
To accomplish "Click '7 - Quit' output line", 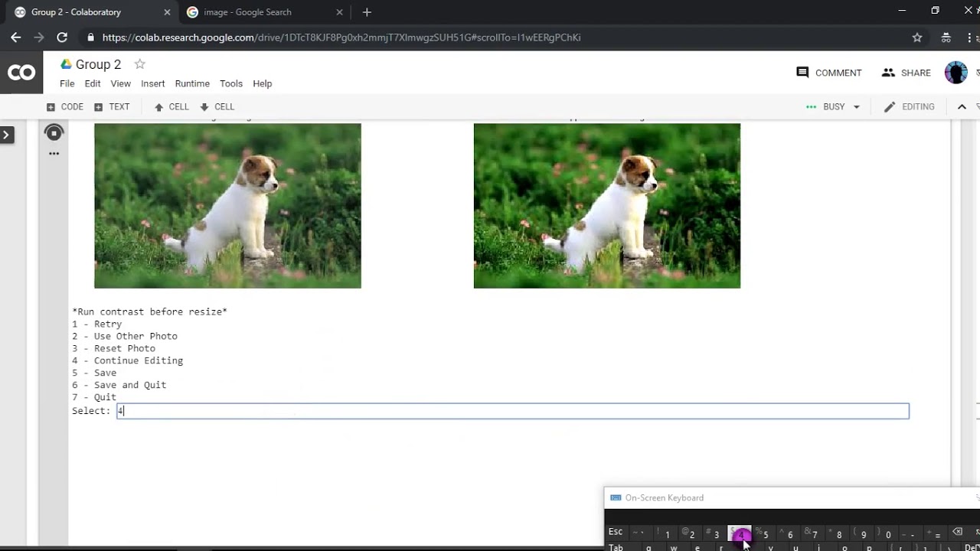I will pyautogui.click(x=94, y=397).
